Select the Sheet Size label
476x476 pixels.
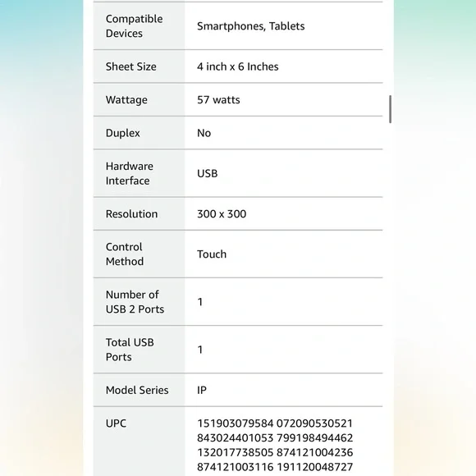130,66
